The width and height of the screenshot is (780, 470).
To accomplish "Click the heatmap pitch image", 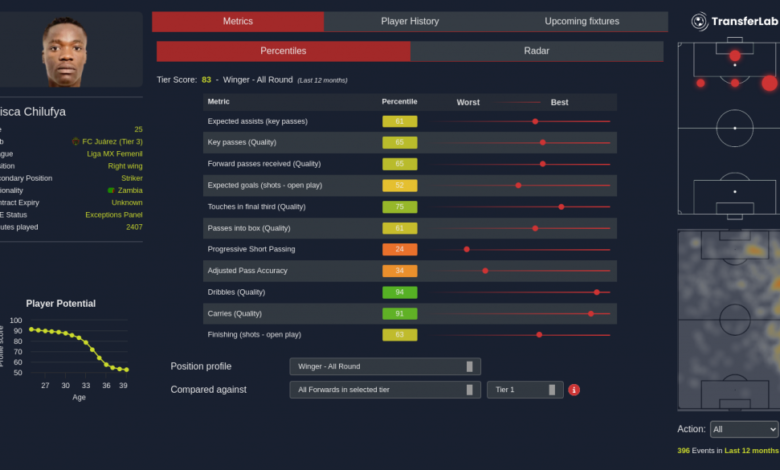I will click(728, 320).
